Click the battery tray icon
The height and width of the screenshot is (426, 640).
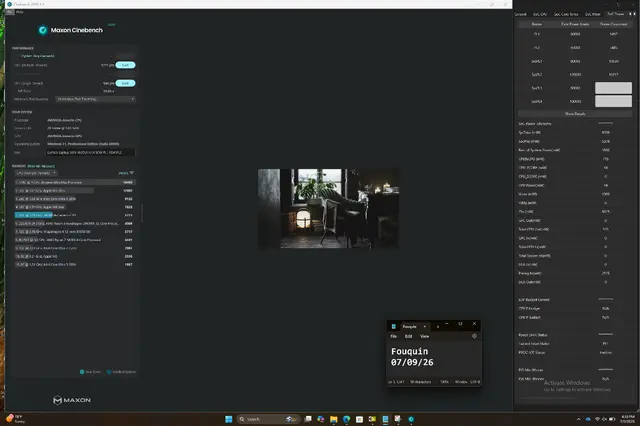click(x=612, y=419)
